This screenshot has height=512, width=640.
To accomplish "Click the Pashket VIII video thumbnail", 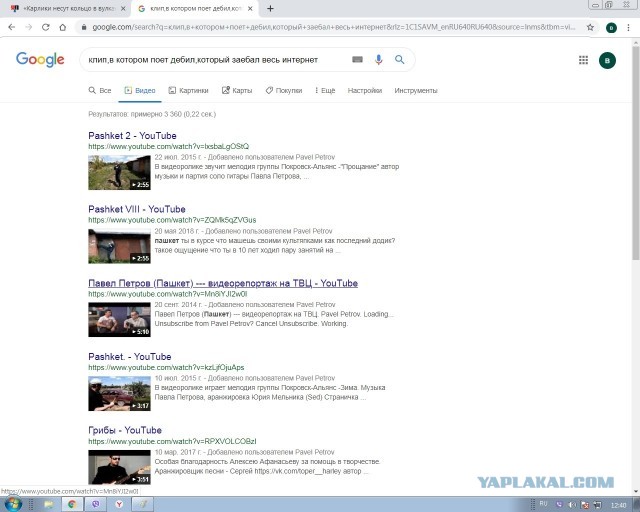I will [119, 246].
